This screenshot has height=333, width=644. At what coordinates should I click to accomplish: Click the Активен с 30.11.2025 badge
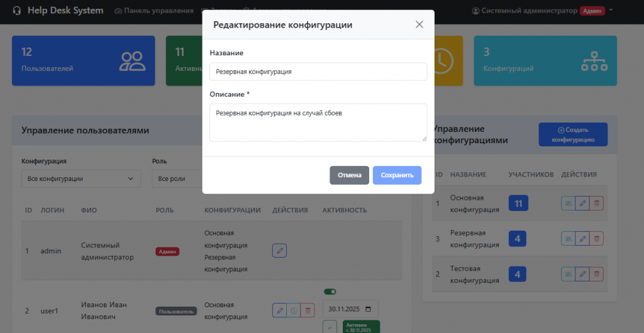(x=361, y=327)
